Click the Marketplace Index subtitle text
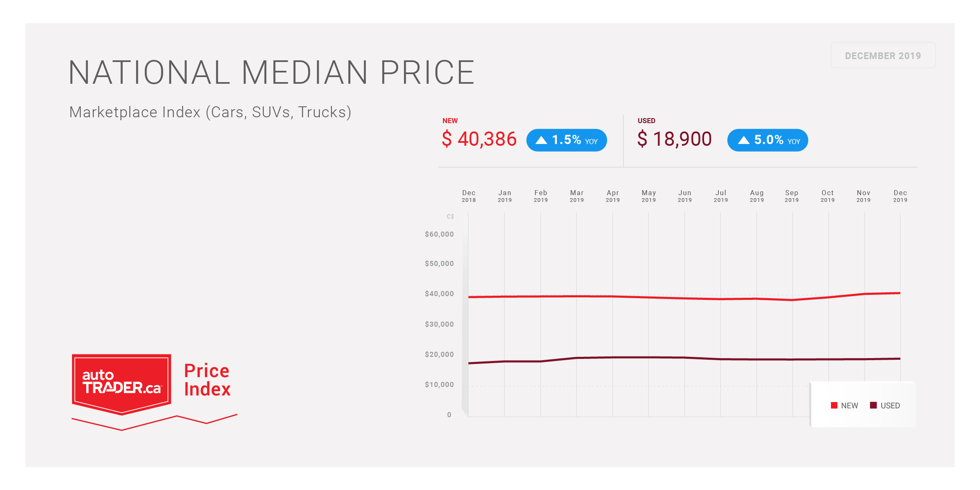This screenshot has height=490, width=980. click(210, 112)
